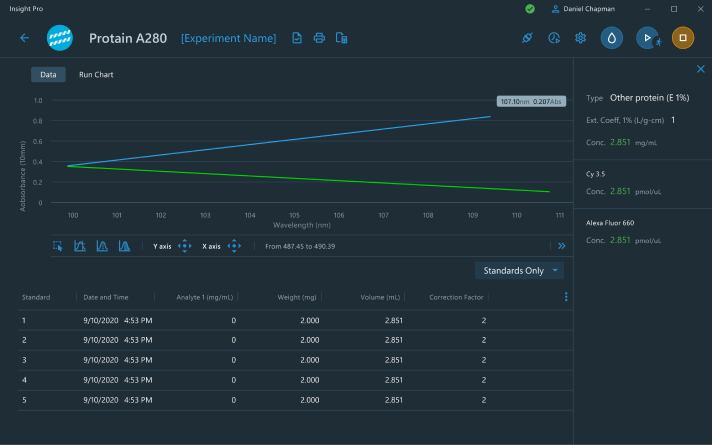Open the settings gear icon
This screenshot has width=712, height=445.
pos(580,38)
